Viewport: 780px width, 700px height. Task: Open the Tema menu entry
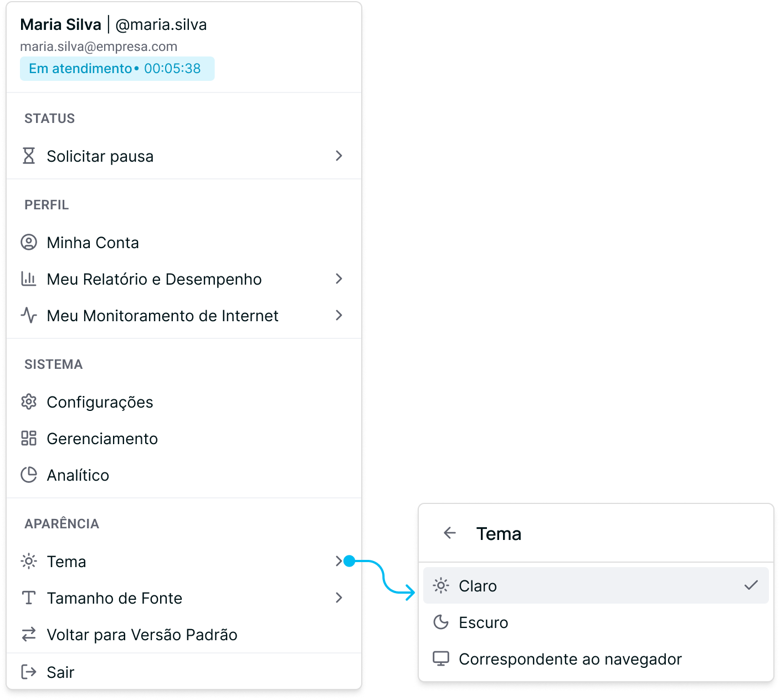click(184, 561)
